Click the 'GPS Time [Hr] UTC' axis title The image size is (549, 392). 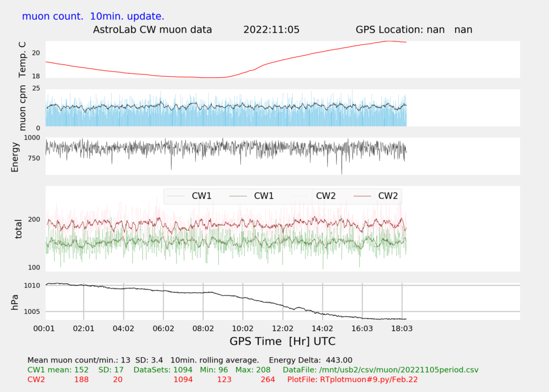(x=283, y=341)
